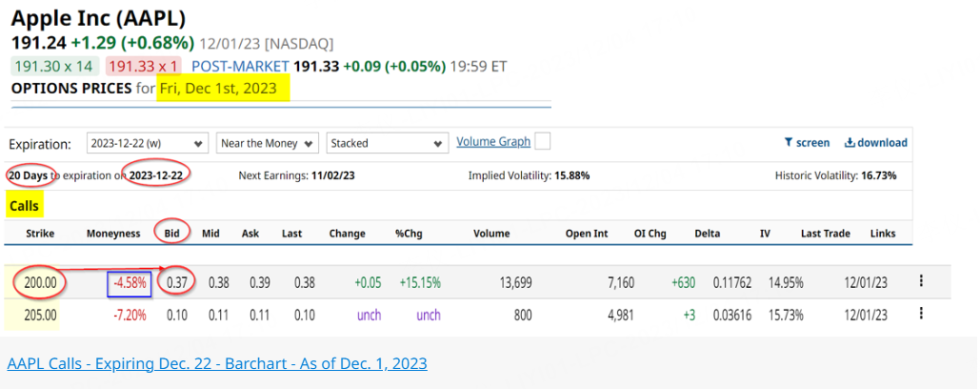Open the expiration date dropdown
Screen dimensions: 980x389
pos(148,143)
